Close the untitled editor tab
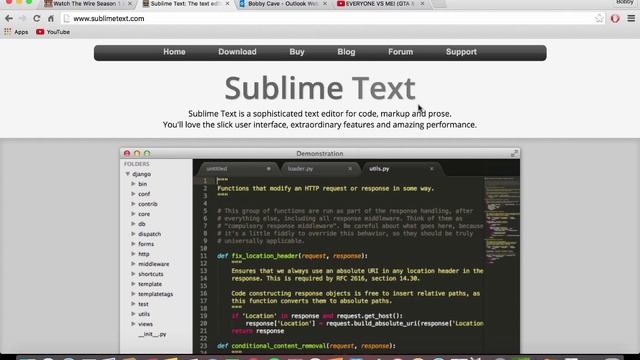 (x=269, y=169)
